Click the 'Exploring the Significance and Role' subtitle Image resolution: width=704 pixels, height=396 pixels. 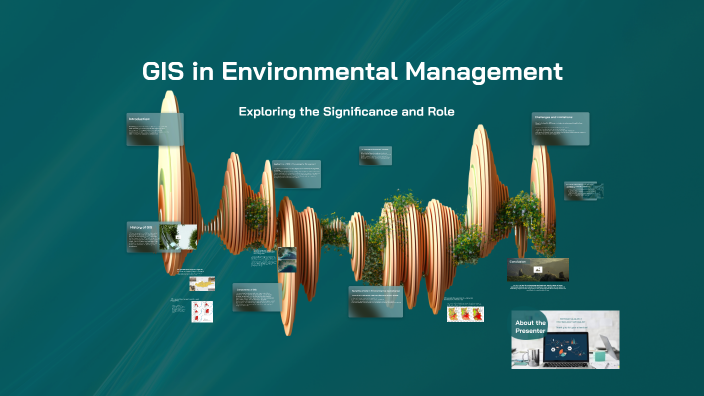(346, 111)
